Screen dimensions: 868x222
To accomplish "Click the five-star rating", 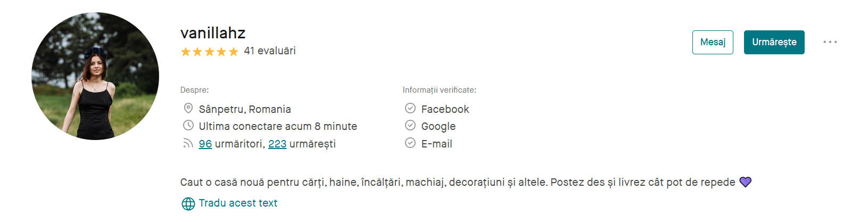I will tap(209, 52).
